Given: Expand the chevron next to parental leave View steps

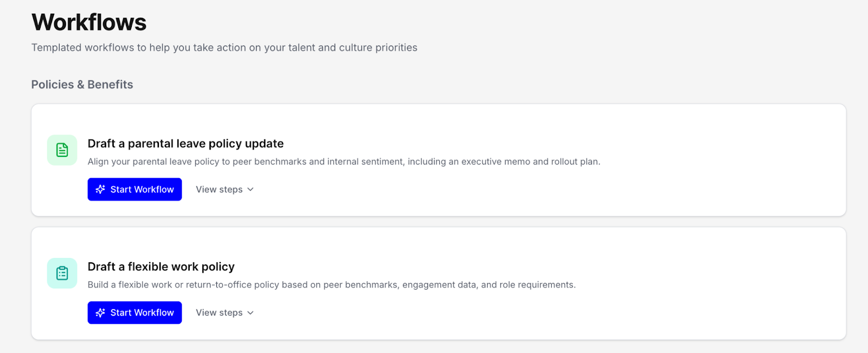Looking at the screenshot, I should click(251, 190).
